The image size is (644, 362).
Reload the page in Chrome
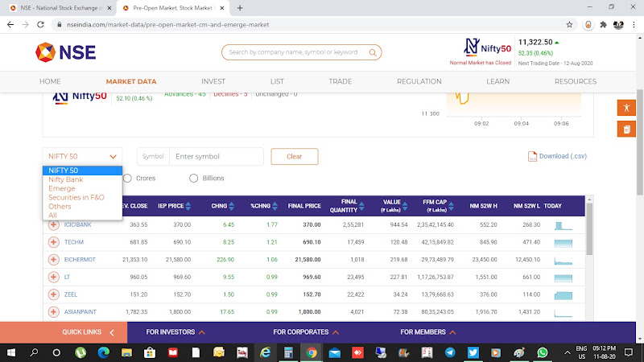[40, 25]
